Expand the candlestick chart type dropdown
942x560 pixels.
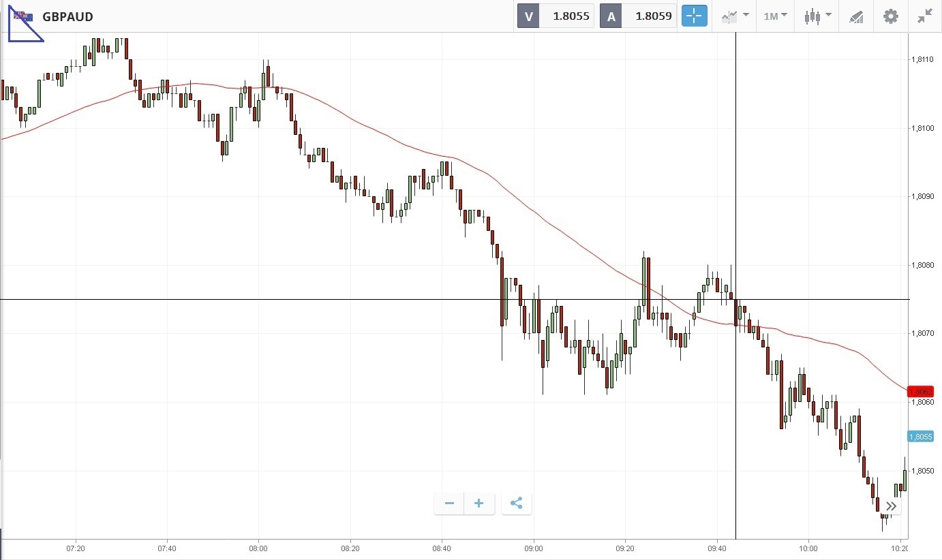817,16
